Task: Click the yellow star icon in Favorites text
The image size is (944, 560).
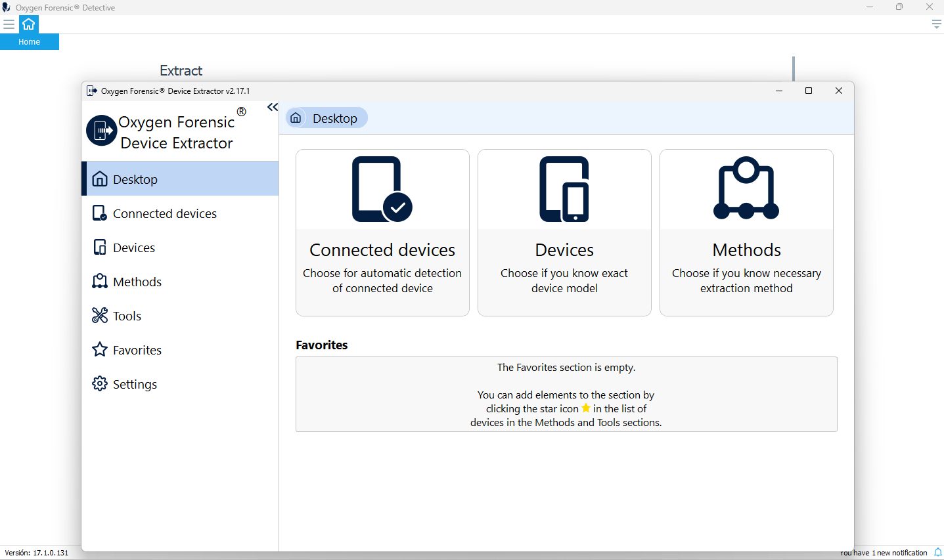Action: (x=586, y=408)
